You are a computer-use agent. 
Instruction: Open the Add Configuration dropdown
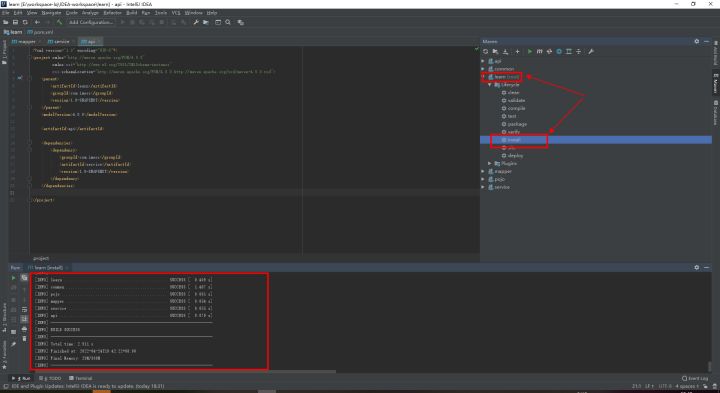[x=91, y=22]
